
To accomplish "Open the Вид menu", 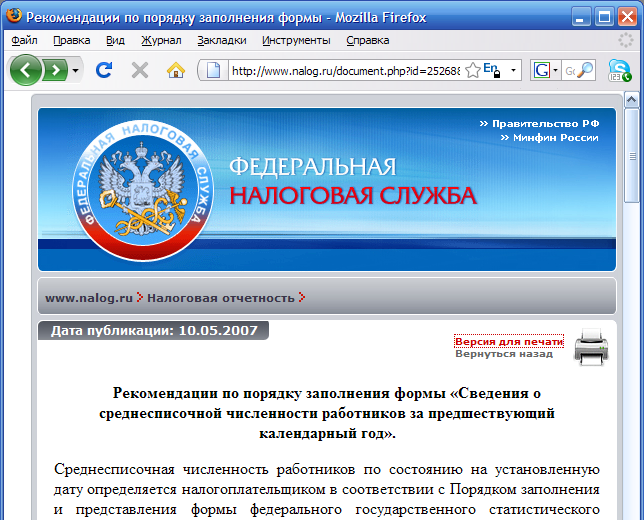I will pyautogui.click(x=115, y=40).
